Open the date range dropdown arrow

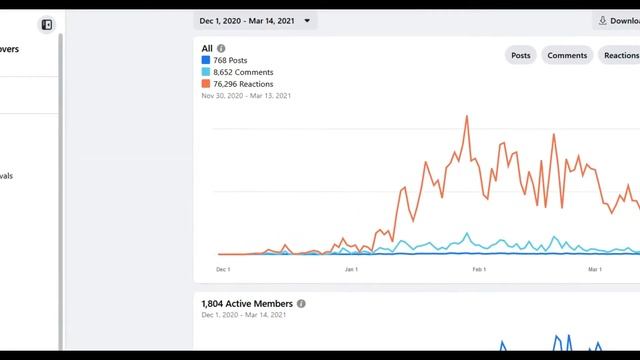click(307, 21)
